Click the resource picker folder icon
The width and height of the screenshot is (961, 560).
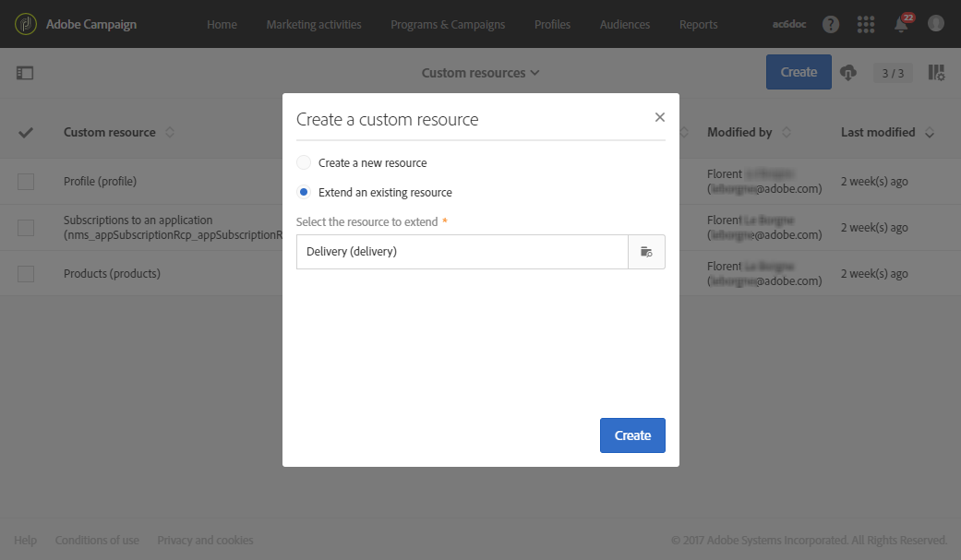(x=646, y=251)
